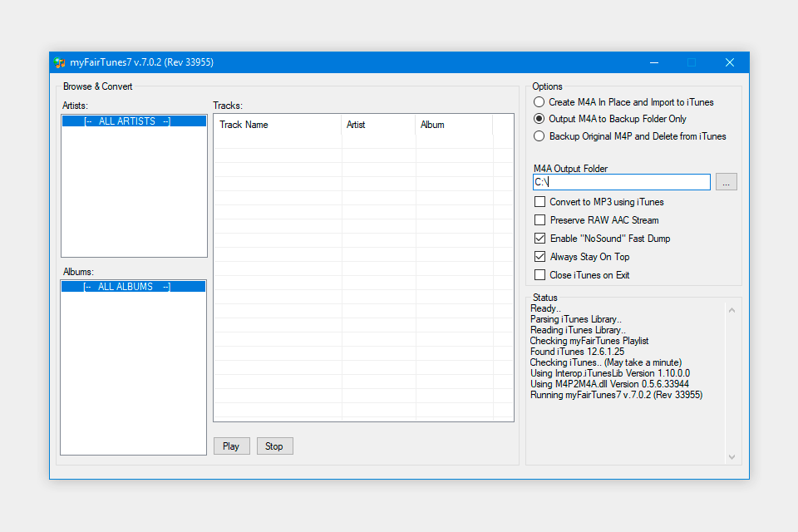Sort tracks by the Track Name column
Screen dimensions: 798x532
[278, 125]
